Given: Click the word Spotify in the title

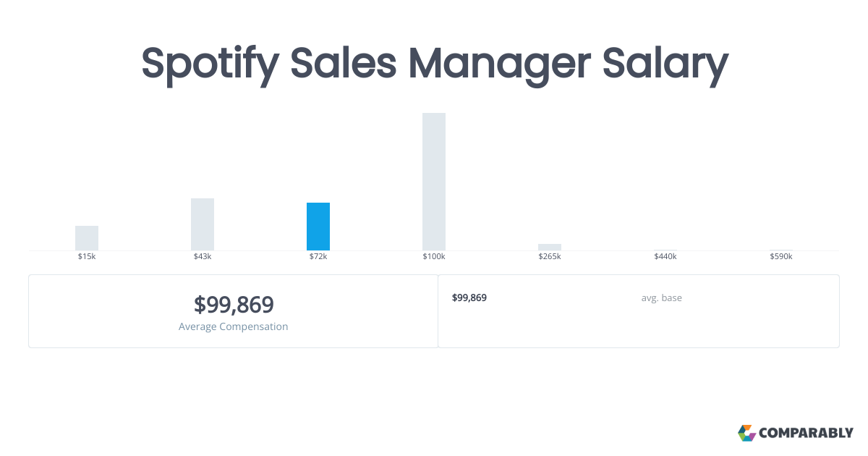Looking at the screenshot, I should click(x=209, y=64).
